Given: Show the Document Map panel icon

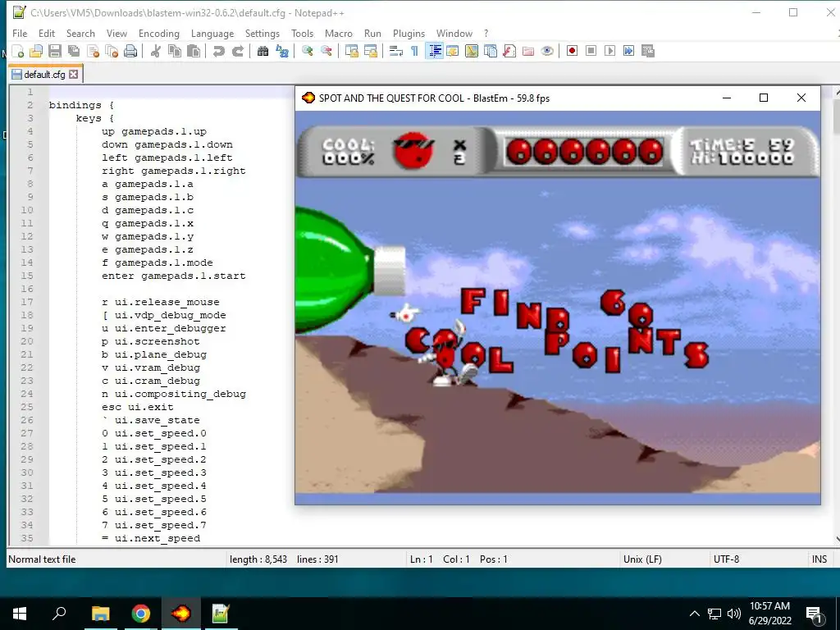Looking at the screenshot, I should click(x=472, y=52).
